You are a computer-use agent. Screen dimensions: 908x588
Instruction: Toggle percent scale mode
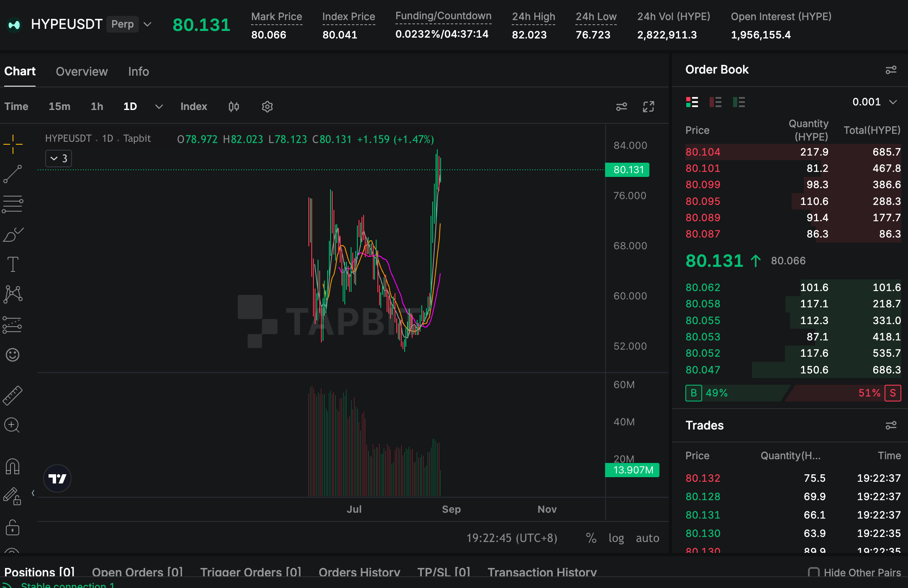click(591, 538)
